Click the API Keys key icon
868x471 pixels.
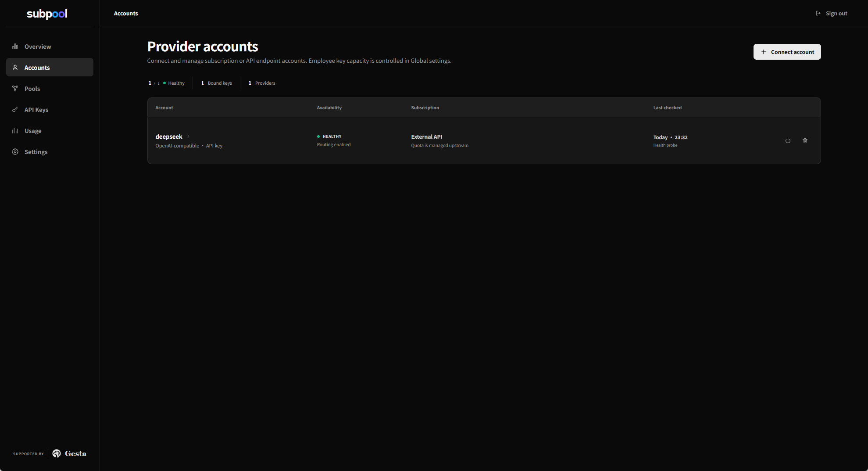[15, 110]
